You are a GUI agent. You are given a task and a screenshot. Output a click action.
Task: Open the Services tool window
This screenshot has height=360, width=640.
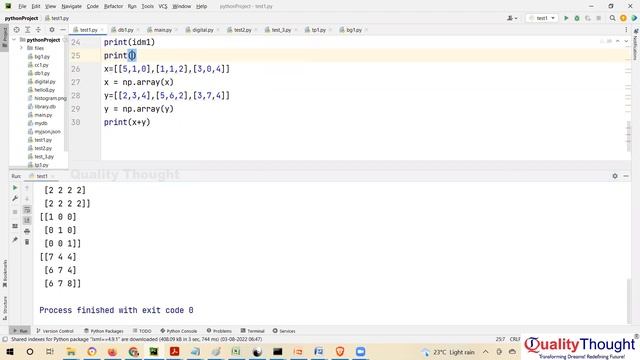click(284, 331)
